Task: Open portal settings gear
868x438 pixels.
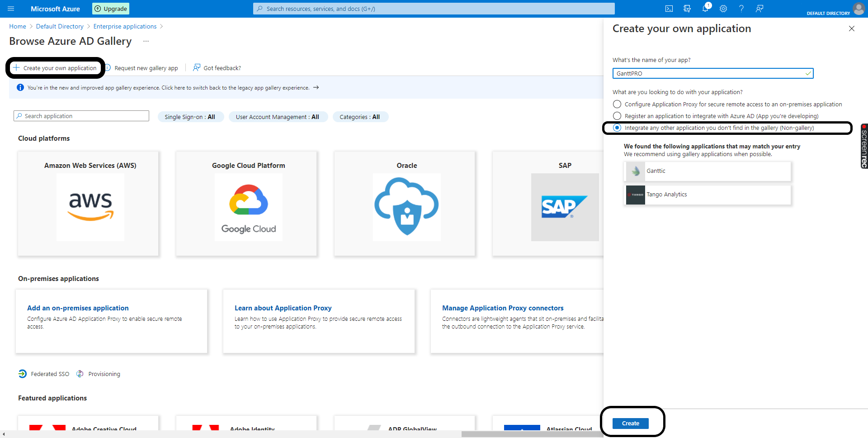Action: click(x=723, y=9)
